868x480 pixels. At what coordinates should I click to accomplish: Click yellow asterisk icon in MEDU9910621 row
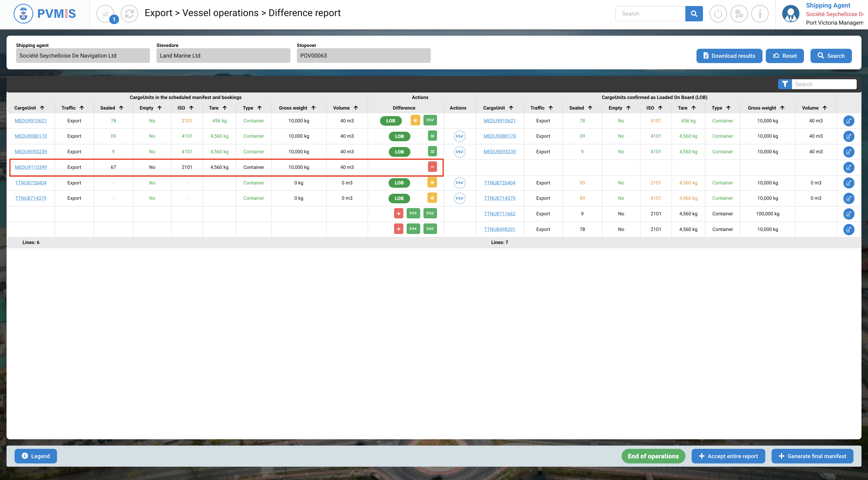(415, 120)
